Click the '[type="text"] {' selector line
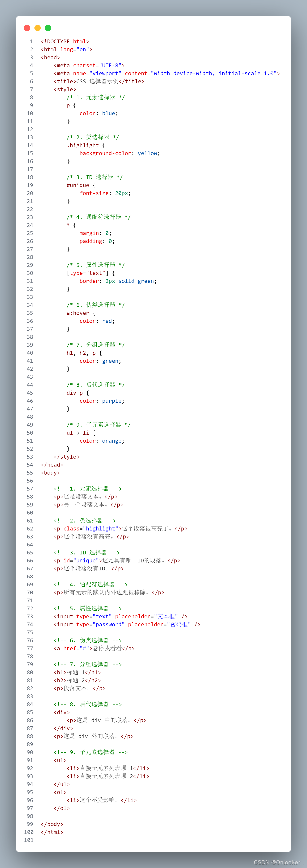Image resolution: width=307 pixels, height=868 pixels. coord(91,273)
